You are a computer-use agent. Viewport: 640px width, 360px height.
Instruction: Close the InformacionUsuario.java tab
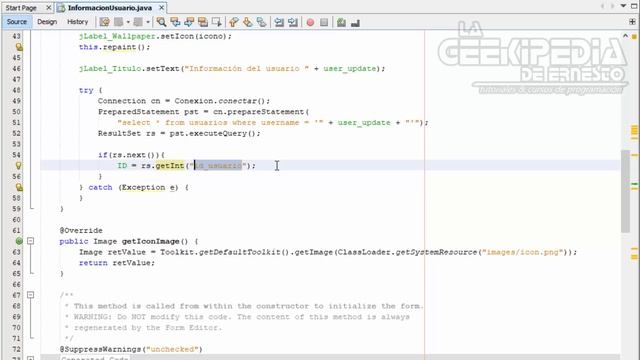point(162,8)
